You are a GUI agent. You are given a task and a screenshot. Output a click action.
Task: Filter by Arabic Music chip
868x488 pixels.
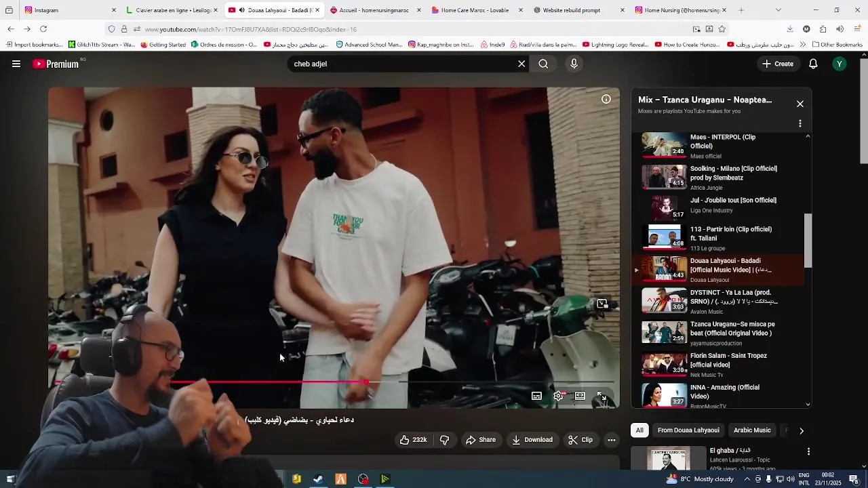pyautogui.click(x=752, y=430)
